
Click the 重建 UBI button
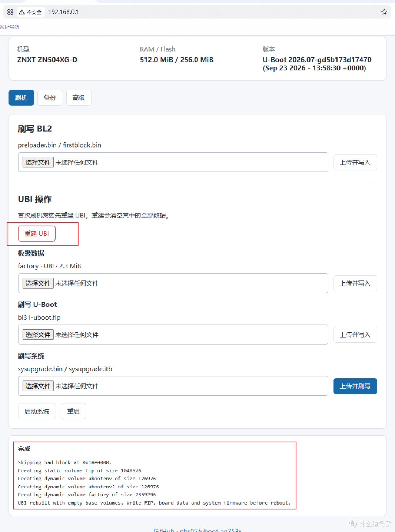click(x=37, y=234)
